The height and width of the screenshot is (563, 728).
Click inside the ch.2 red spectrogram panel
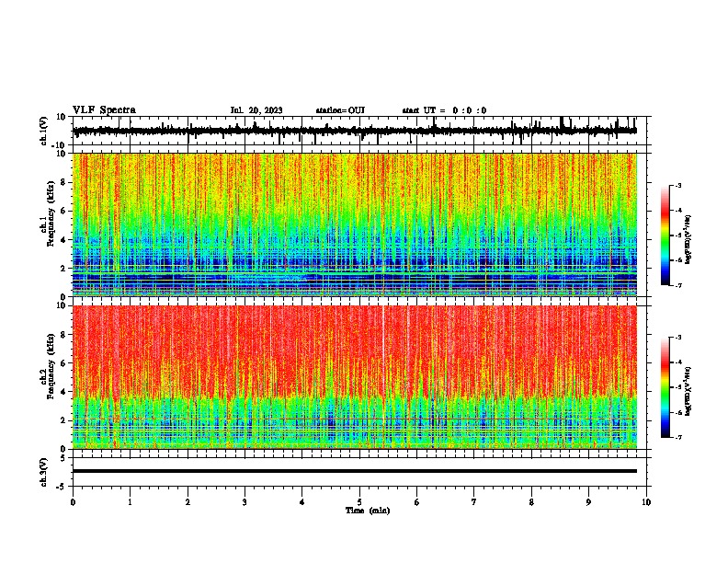pos(355,377)
